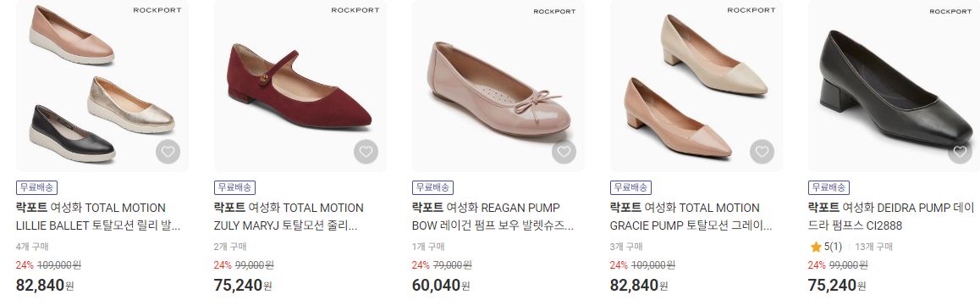Add Gracie Pump to wishlist via heart

(762, 152)
